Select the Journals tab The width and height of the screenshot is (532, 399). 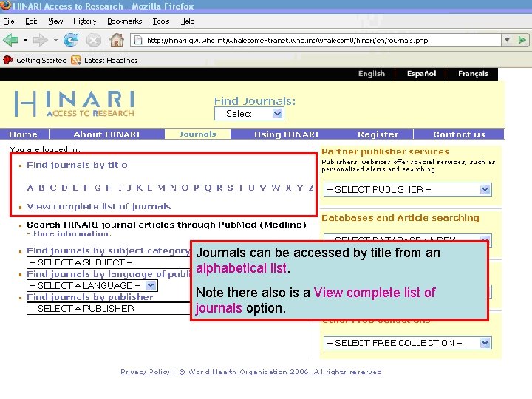(x=197, y=134)
